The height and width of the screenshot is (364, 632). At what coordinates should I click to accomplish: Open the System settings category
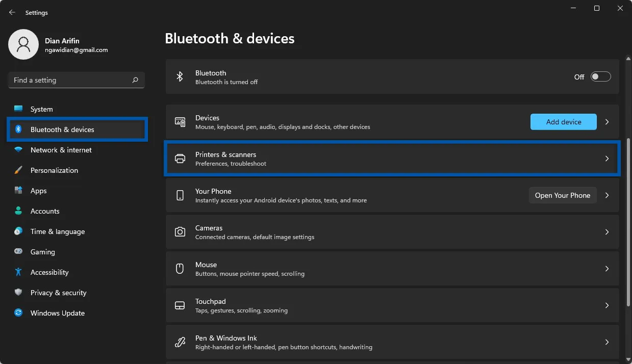(x=41, y=109)
